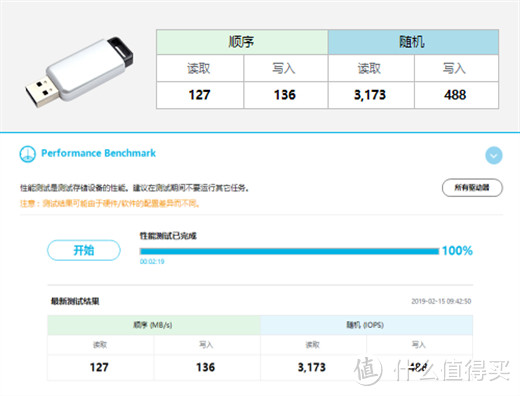
Task: Click the random 写入 label in top table
Action: pyautogui.click(x=454, y=68)
